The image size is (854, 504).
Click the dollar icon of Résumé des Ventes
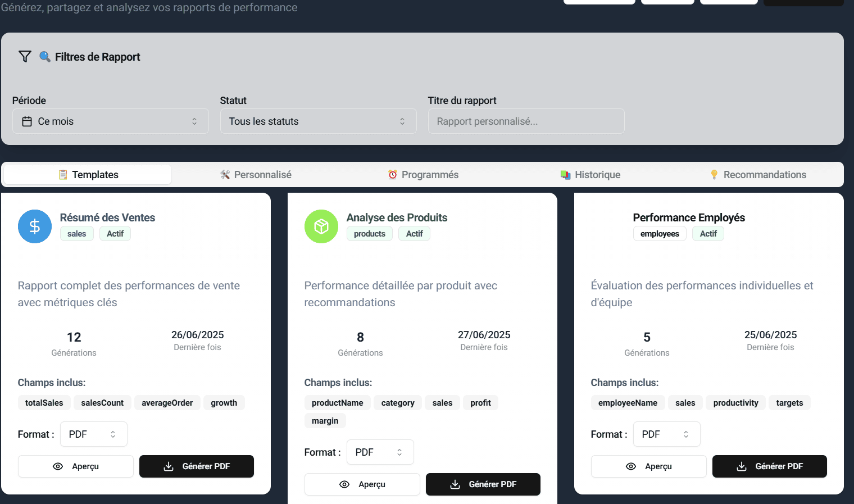coord(35,226)
